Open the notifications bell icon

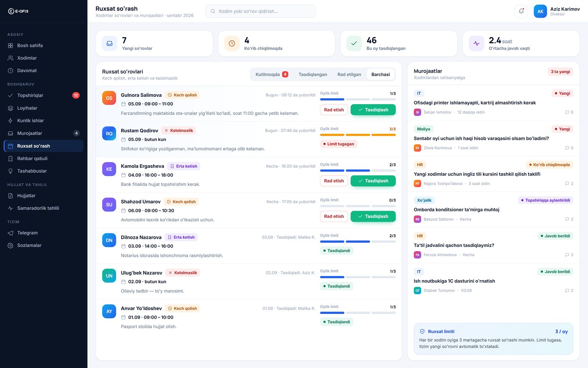click(521, 11)
